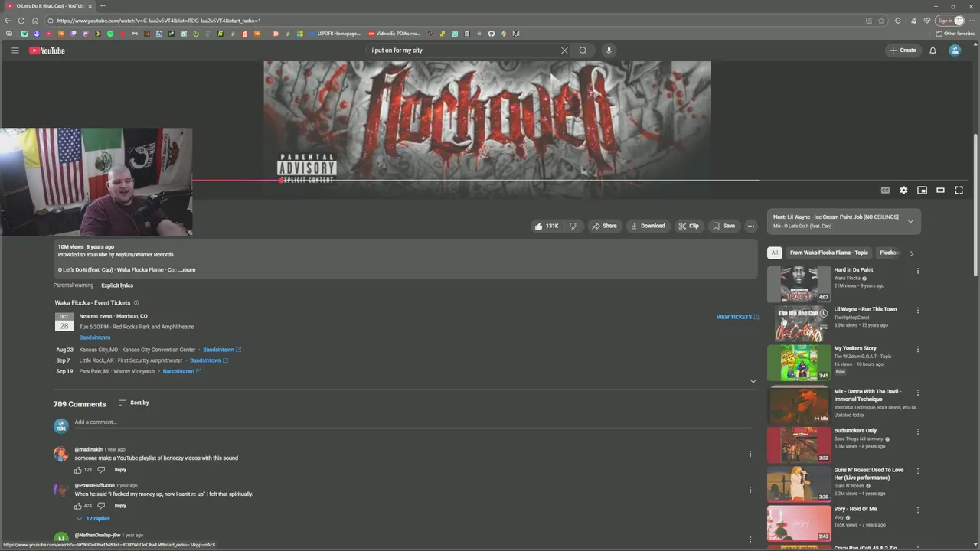The image size is (980, 551).
Task: Open Bandsintown link for Little Rock event
Action: tap(209, 360)
